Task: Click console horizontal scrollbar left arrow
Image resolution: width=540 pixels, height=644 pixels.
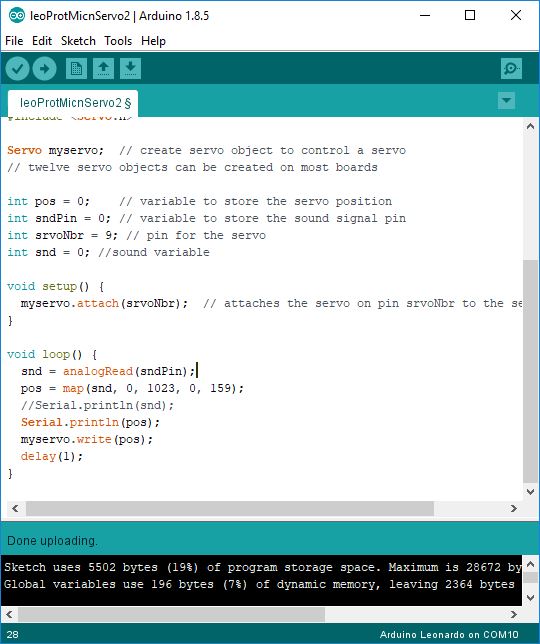Action: 9,614
